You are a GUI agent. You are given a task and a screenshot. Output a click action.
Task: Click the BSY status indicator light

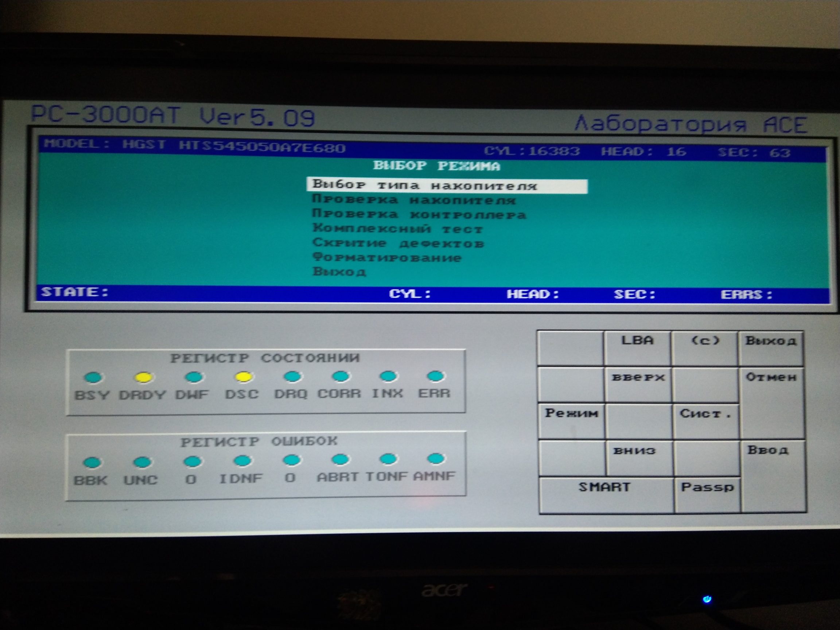tap(93, 377)
